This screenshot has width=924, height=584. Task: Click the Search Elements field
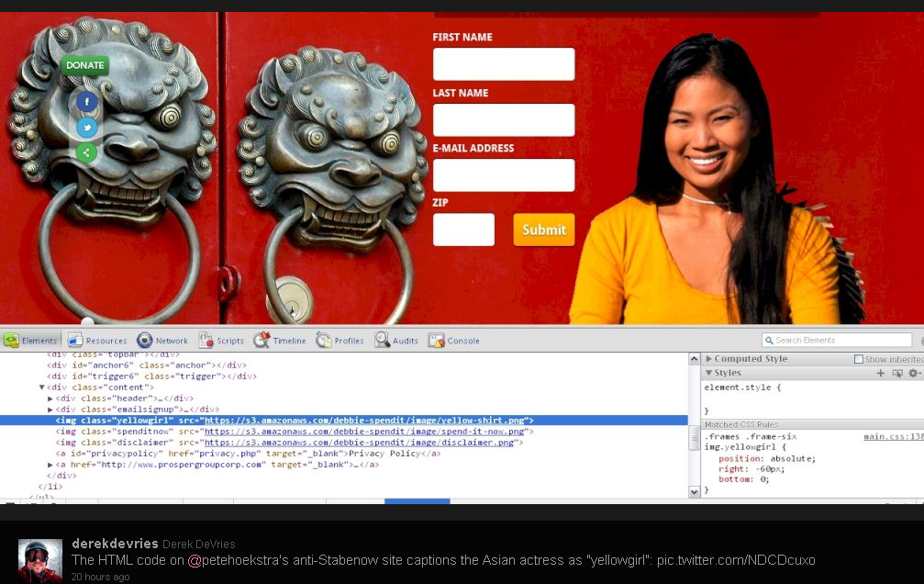pos(837,341)
